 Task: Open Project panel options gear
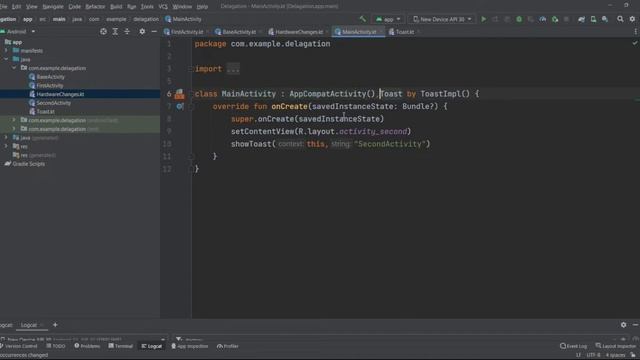tap(142, 31)
